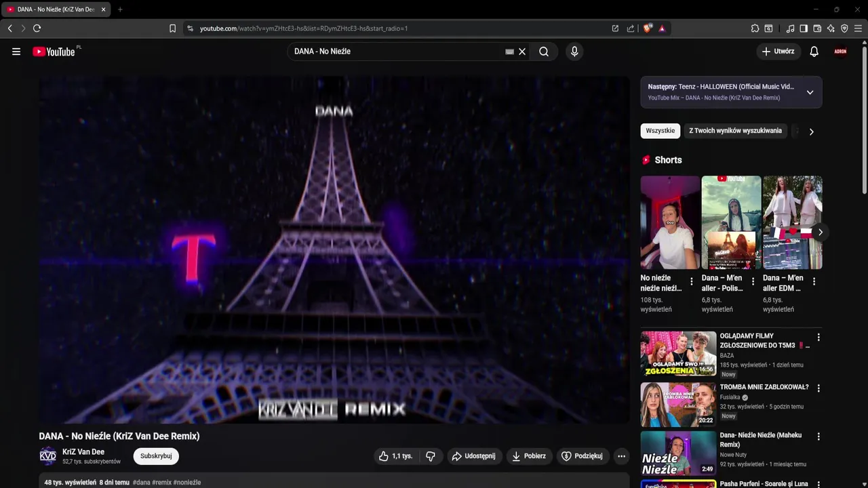The image size is (868, 488).
Task: Open the on-screen keyboard icon in search box
Action: point(510,52)
